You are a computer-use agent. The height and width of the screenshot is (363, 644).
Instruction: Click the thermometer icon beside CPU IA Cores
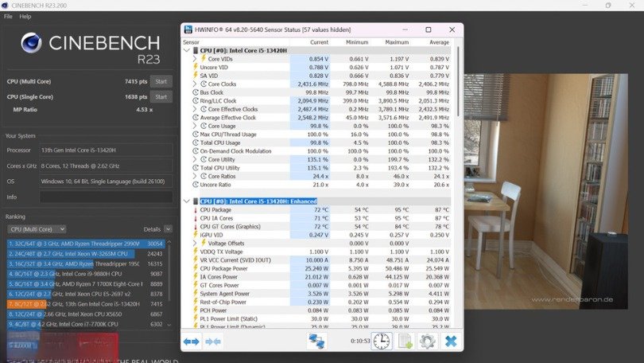pyautogui.click(x=196, y=218)
